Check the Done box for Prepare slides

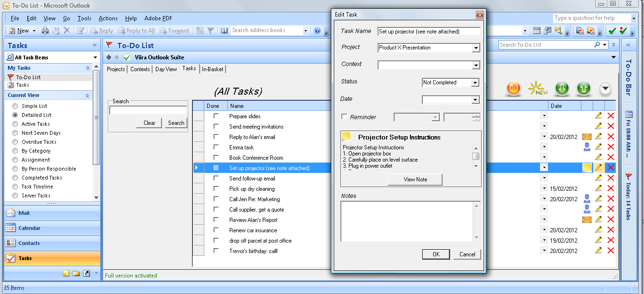(216, 116)
